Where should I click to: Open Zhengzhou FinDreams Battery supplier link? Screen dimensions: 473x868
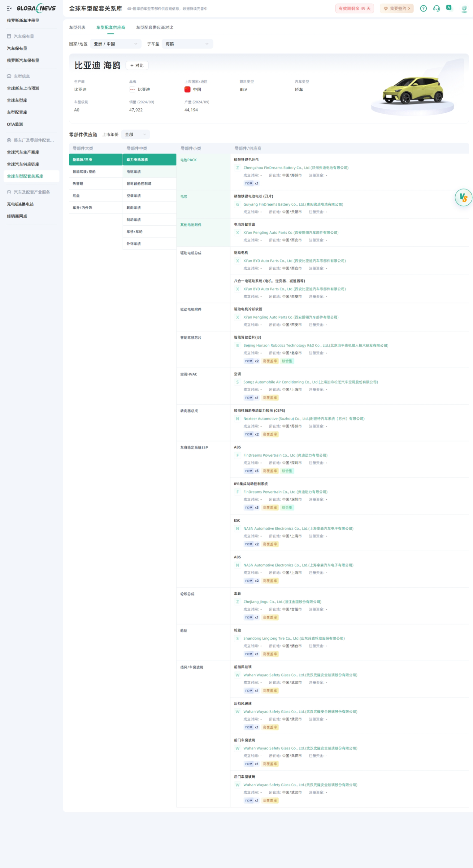tap(296, 168)
